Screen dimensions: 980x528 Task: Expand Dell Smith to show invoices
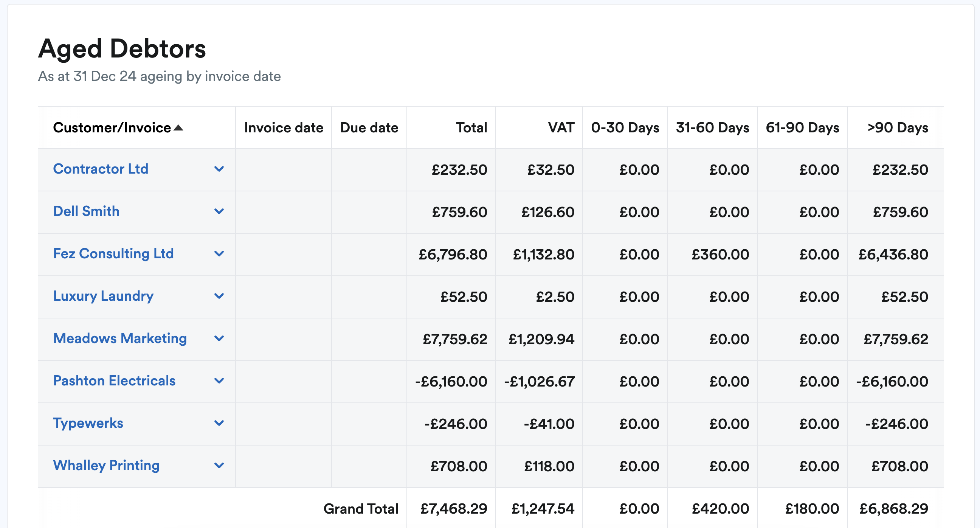tap(220, 212)
